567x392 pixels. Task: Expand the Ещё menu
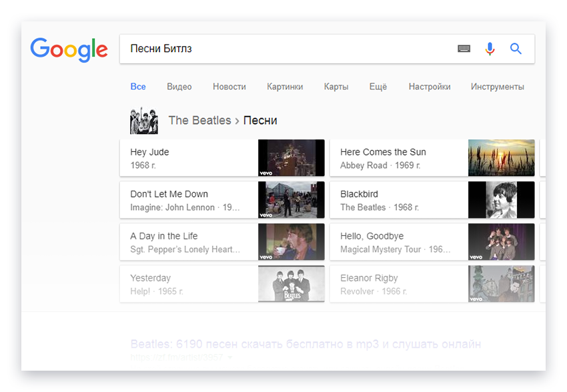378,87
